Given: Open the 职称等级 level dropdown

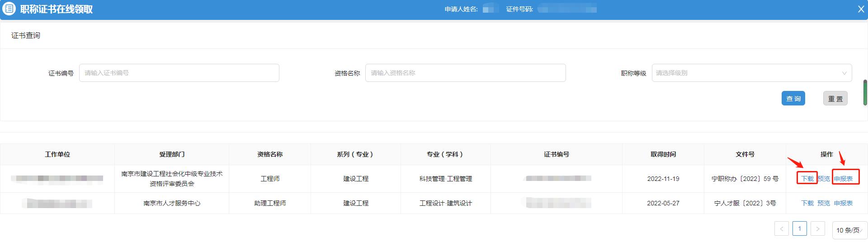Looking at the screenshot, I should pos(751,73).
